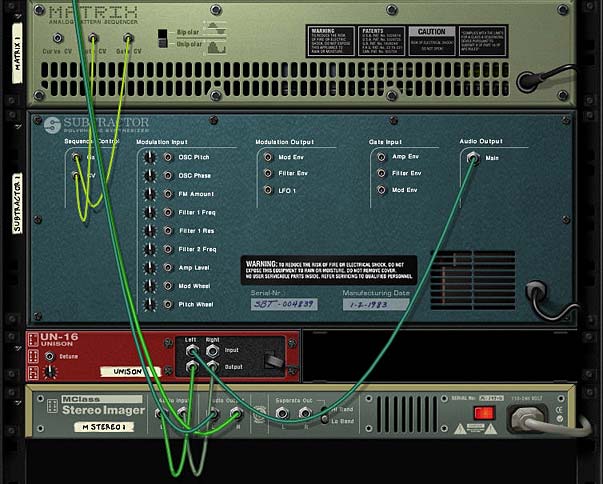Click the Stereo Imager right audio input jack
The image size is (603, 484).
click(182, 414)
